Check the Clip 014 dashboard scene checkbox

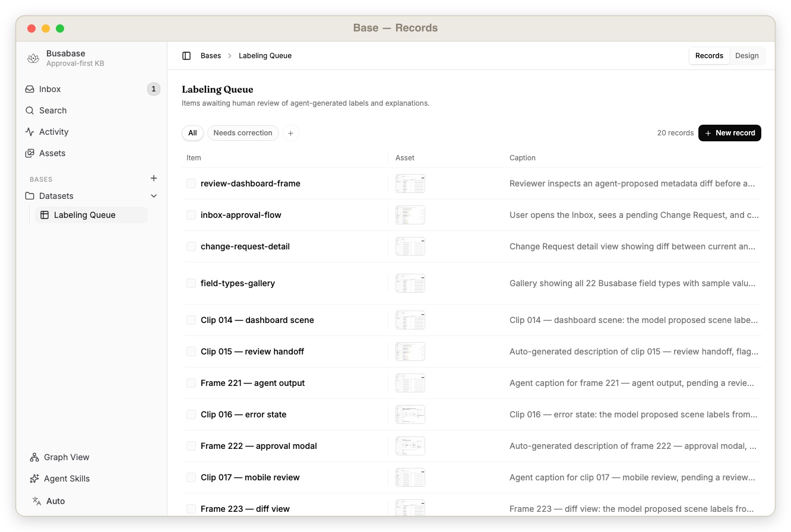coord(191,320)
